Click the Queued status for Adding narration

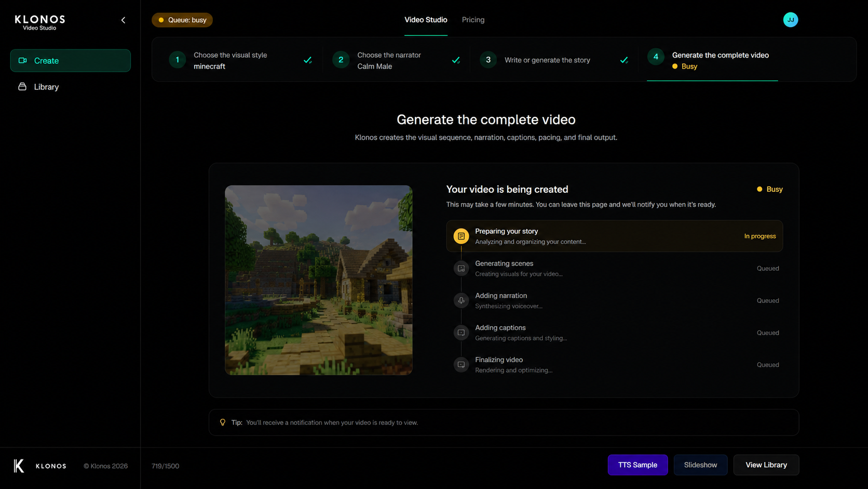tap(768, 300)
